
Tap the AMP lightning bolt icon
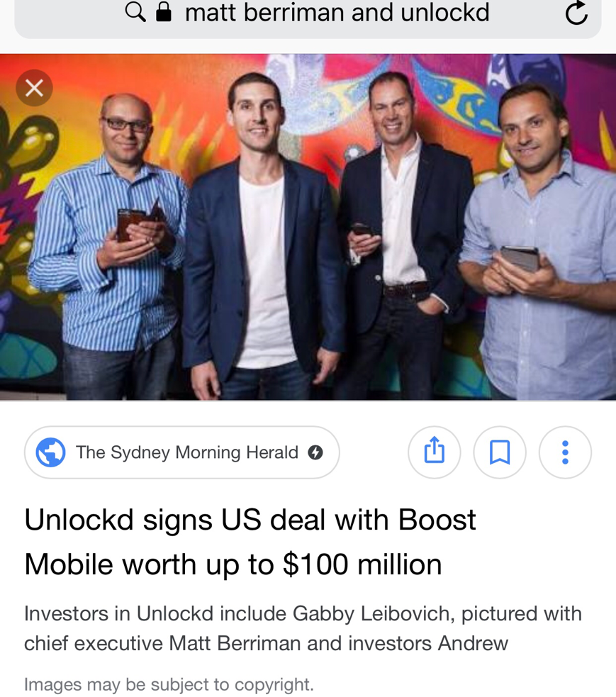(x=315, y=452)
